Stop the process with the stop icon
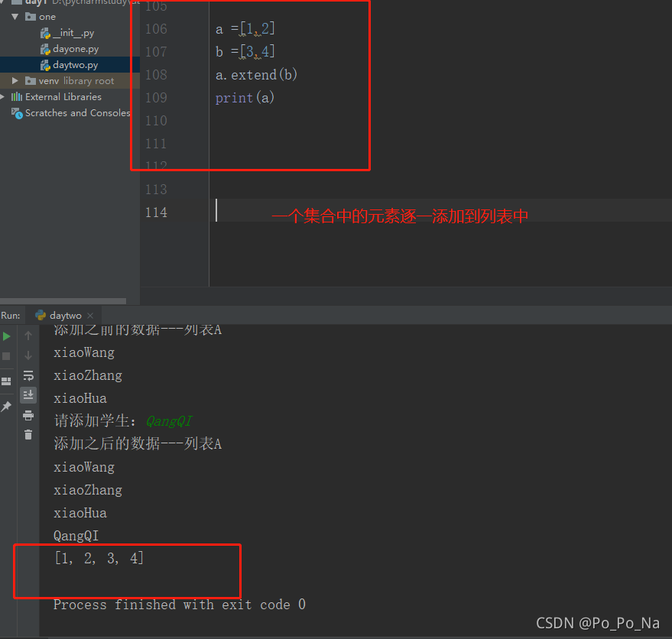The image size is (672, 639). click(x=6, y=355)
